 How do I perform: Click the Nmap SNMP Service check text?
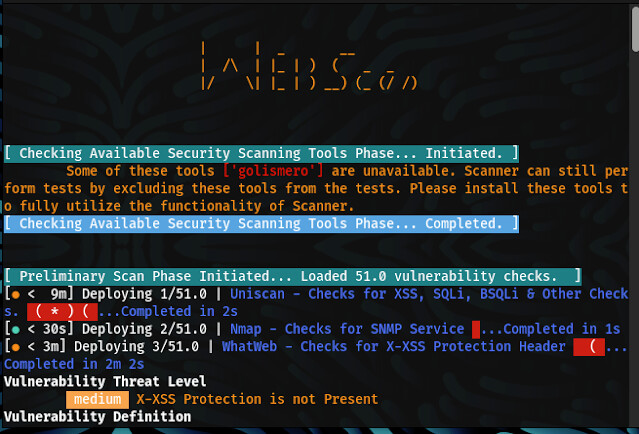click(347, 329)
